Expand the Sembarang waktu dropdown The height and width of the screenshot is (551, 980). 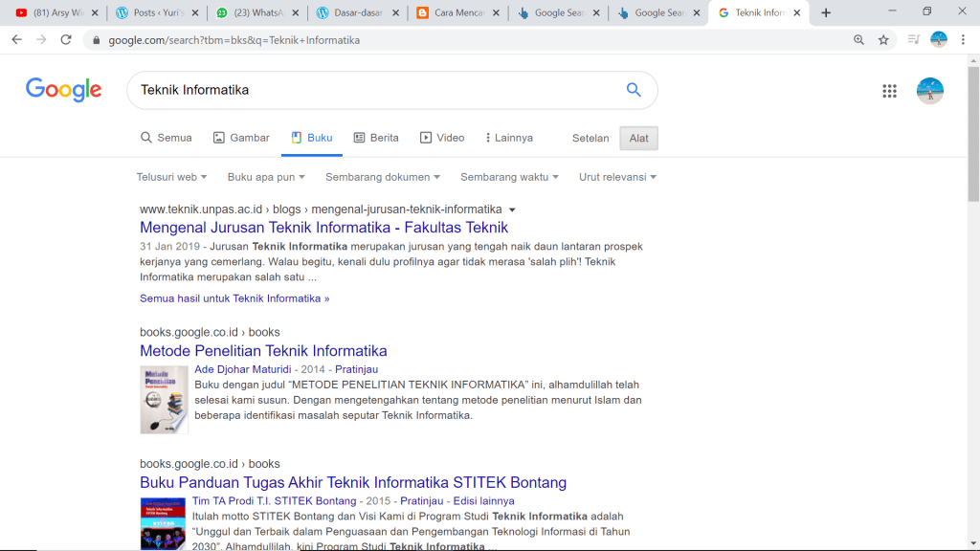point(509,177)
